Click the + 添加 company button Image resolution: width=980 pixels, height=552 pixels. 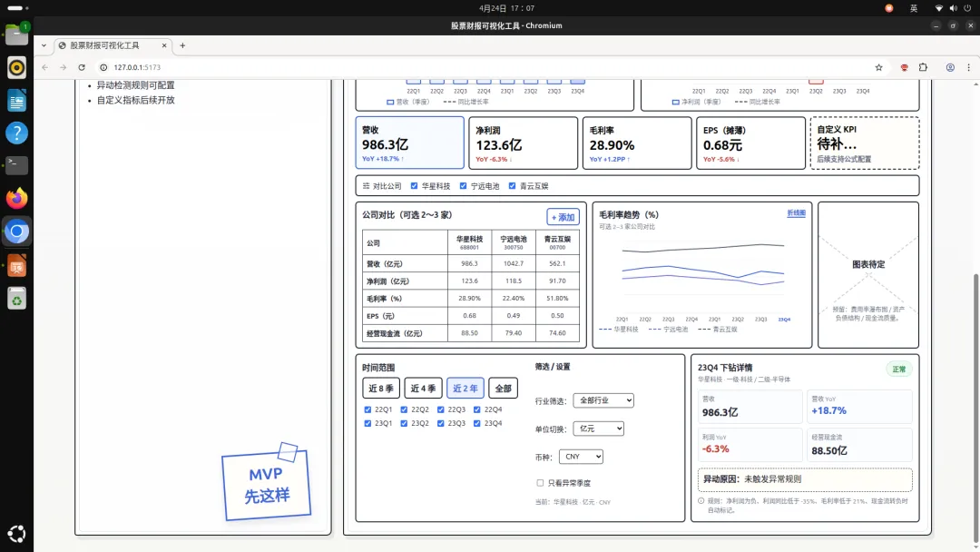click(563, 217)
